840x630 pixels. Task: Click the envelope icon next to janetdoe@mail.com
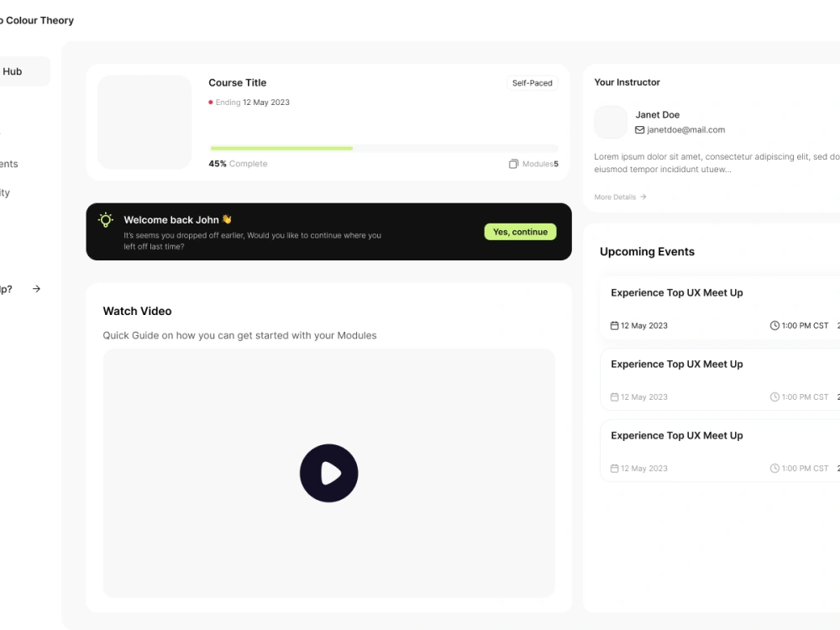(x=639, y=129)
